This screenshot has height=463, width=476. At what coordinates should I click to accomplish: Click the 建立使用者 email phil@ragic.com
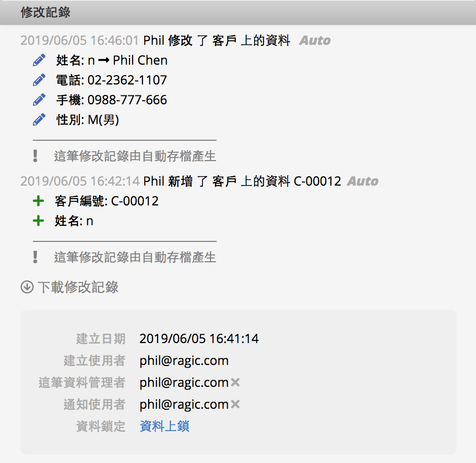tap(184, 361)
